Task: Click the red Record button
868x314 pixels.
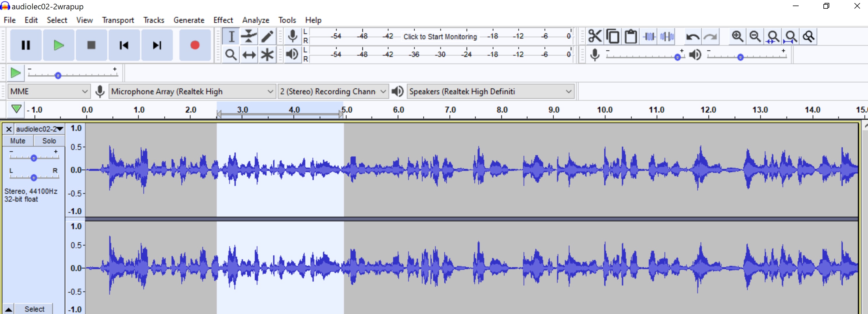Action: (x=195, y=45)
